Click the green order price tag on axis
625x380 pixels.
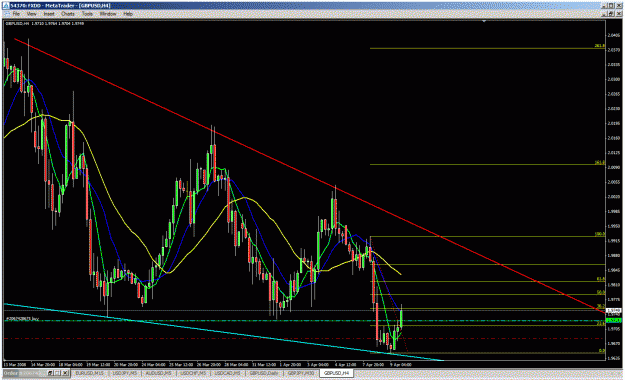[614, 320]
